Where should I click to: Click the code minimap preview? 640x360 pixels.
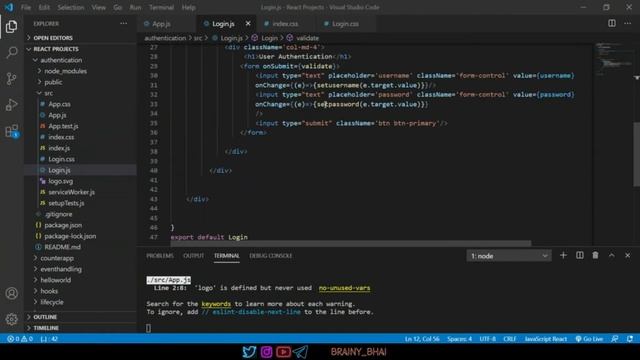(x=613, y=59)
